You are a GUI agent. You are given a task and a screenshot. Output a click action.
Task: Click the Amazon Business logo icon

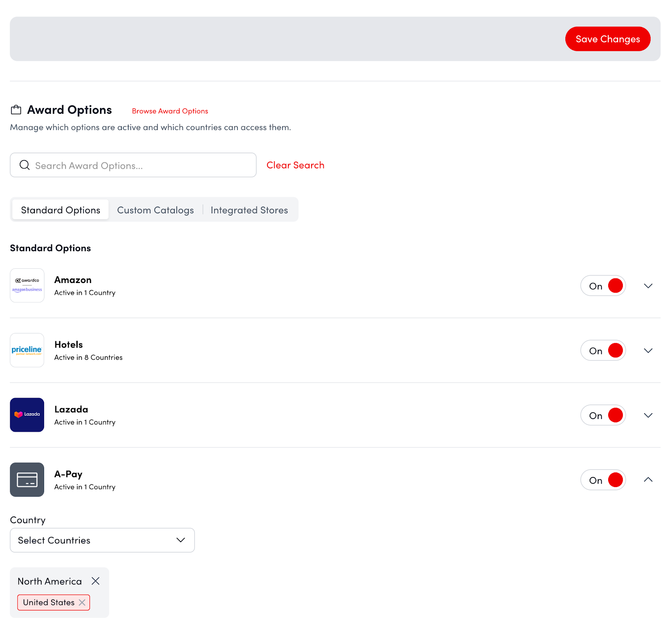tap(27, 286)
